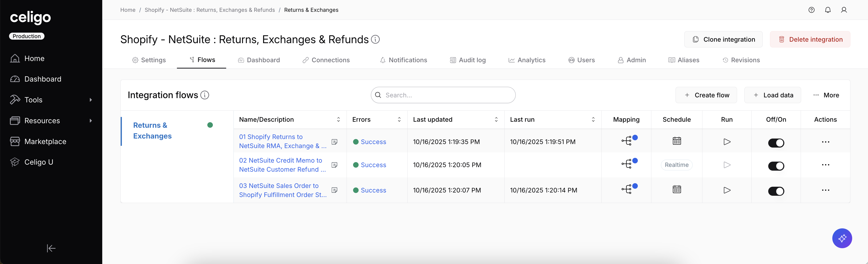Viewport: 868px width, 264px height.
Task: Switch to the Analytics tab
Action: 527,60
